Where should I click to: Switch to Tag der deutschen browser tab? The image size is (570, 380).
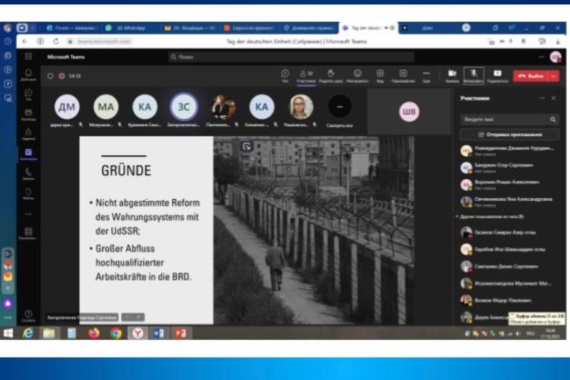pyautogui.click(x=368, y=28)
